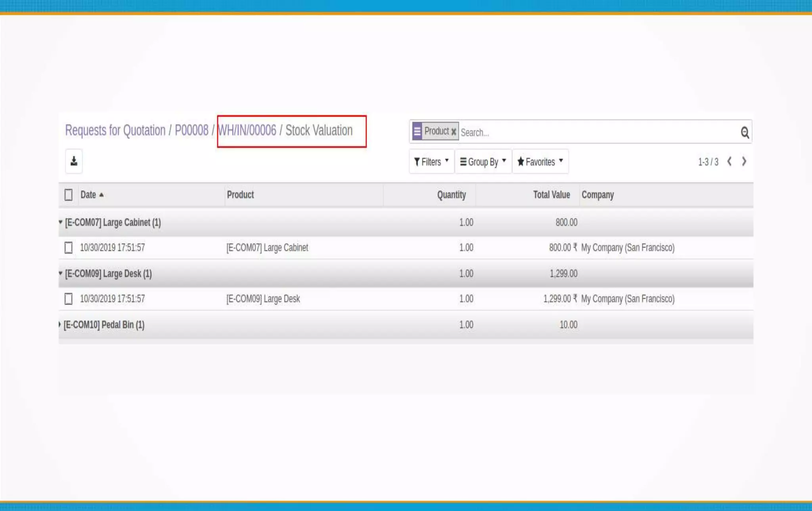Collapse the Large Desk group
The height and width of the screenshot is (511, 812).
(x=108, y=274)
